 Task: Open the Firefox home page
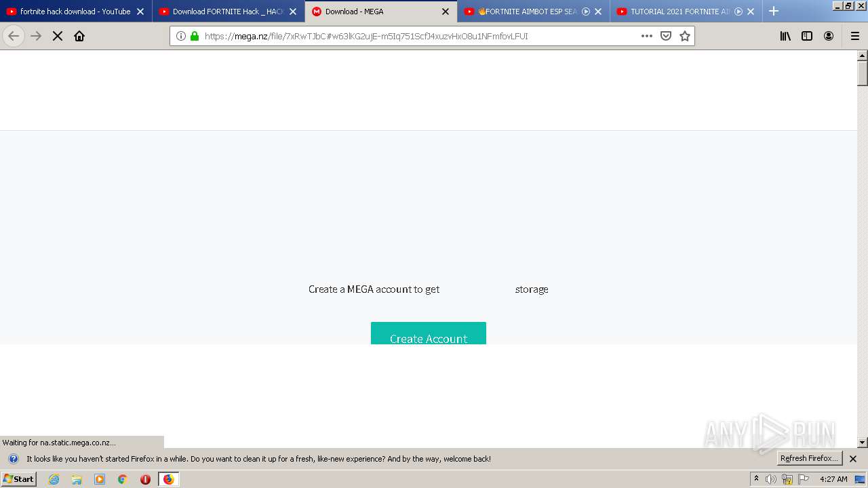(79, 36)
